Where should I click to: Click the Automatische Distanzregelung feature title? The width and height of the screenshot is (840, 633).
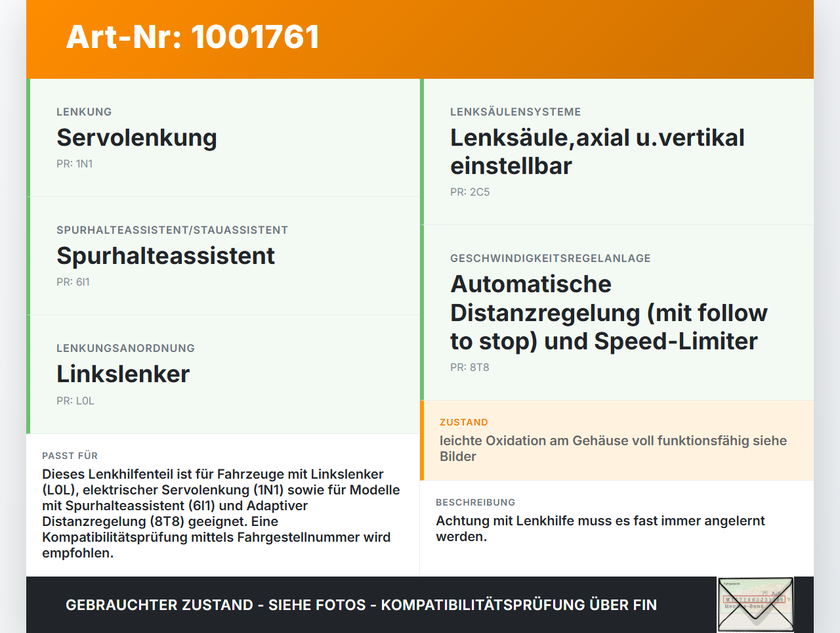[x=608, y=313]
